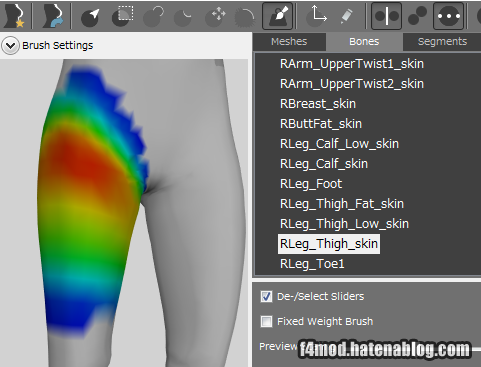Activate the Mask brush tool

tap(122, 16)
